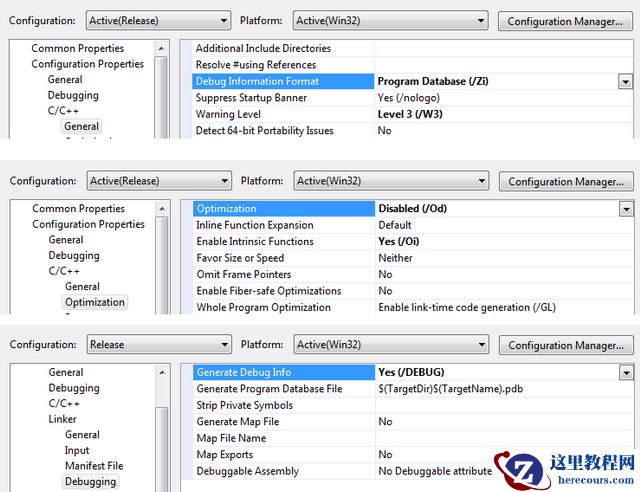Open Platform dropdown in top panel
This screenshot has width=640, height=492.
[390, 20]
